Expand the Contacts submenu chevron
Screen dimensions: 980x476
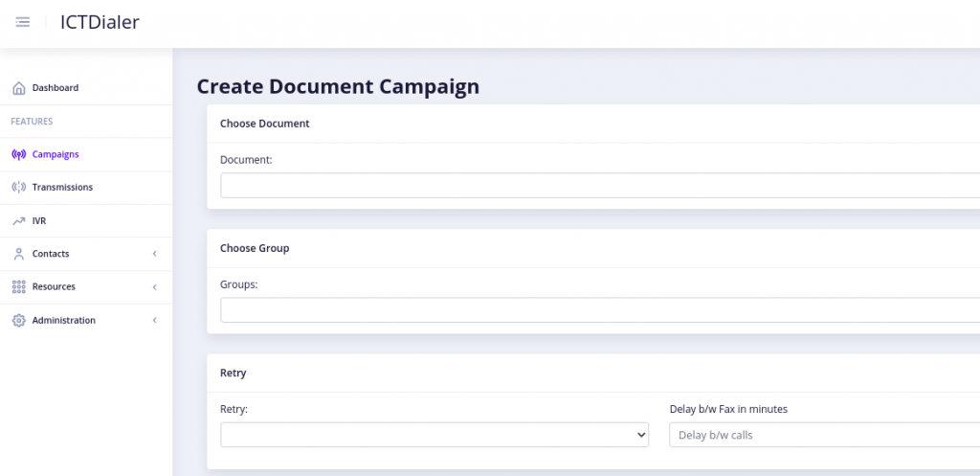[154, 254]
